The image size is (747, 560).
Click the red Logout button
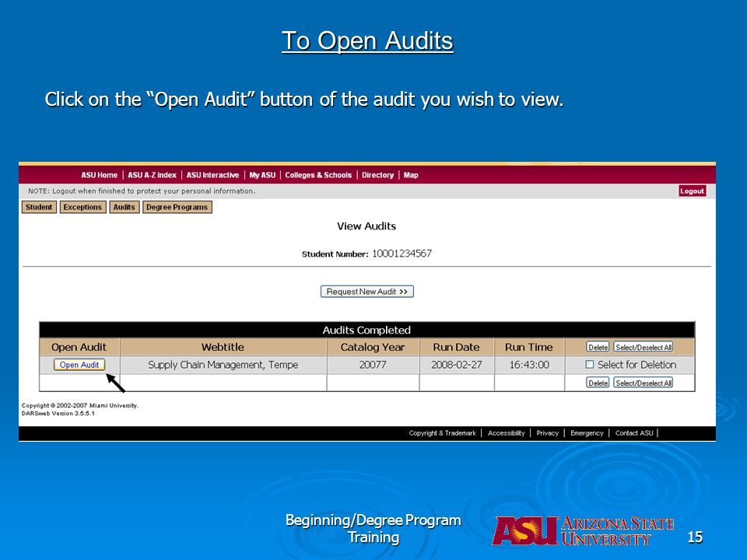[693, 191]
